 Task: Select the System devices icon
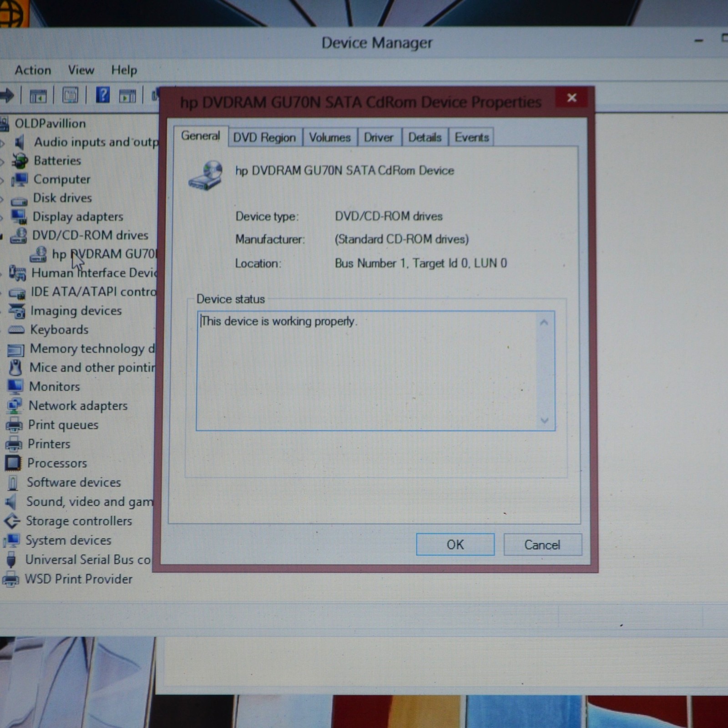11,541
